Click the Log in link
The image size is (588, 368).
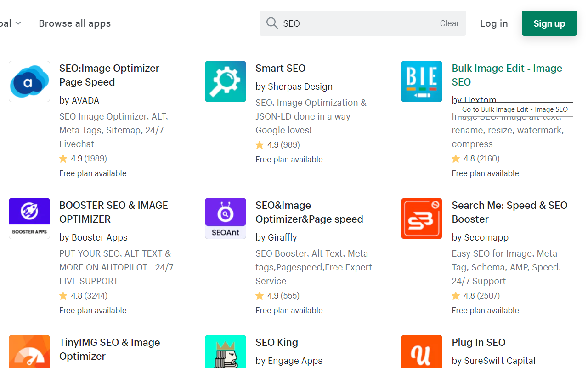(494, 23)
